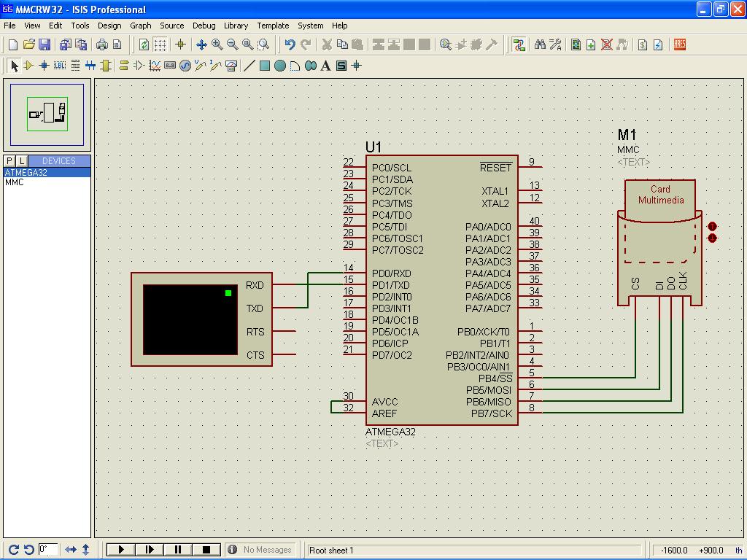The image size is (747, 560).
Task: Click the L library manage button
Action: pyautogui.click(x=21, y=161)
